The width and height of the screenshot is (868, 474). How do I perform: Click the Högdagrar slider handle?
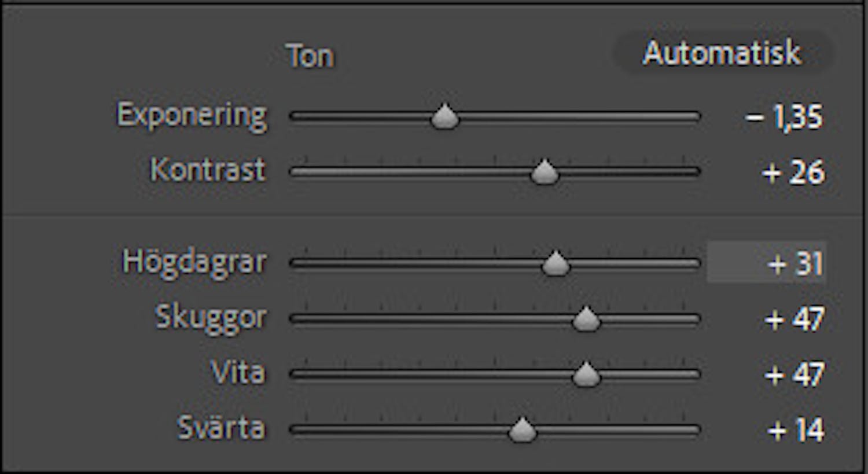click(x=556, y=263)
